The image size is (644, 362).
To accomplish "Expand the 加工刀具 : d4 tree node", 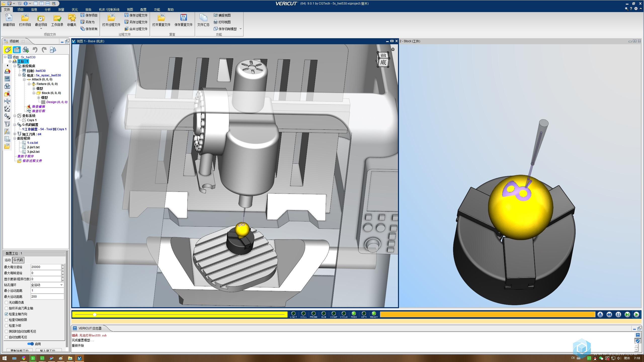I will coord(15,134).
